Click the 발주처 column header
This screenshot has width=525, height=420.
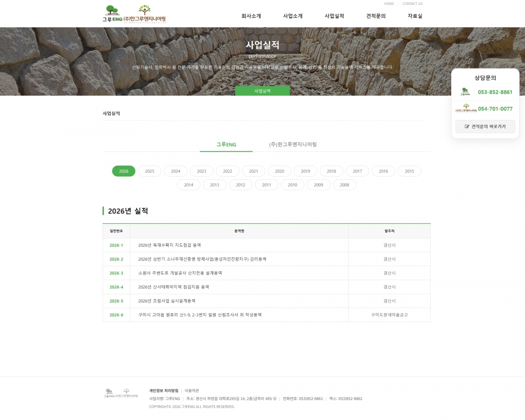[x=389, y=231]
